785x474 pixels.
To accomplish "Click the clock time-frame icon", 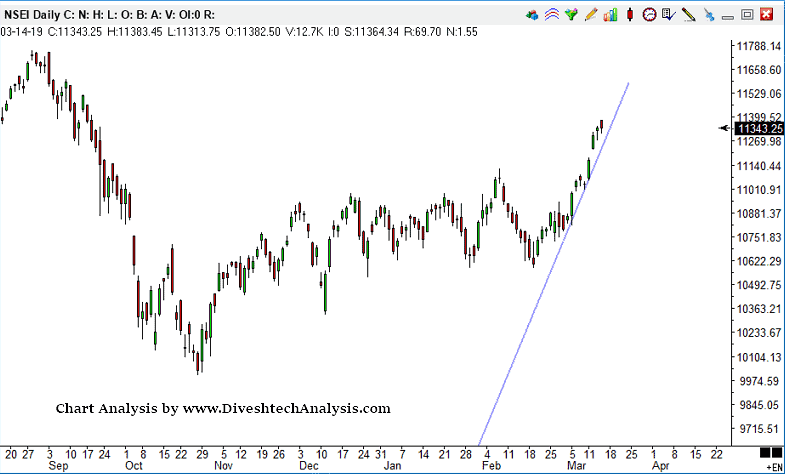I will [649, 15].
